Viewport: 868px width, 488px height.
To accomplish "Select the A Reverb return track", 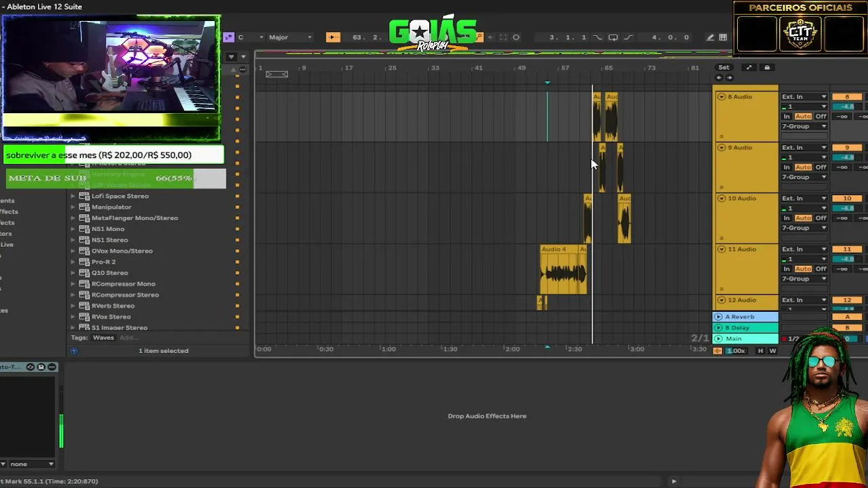I will pos(745,317).
